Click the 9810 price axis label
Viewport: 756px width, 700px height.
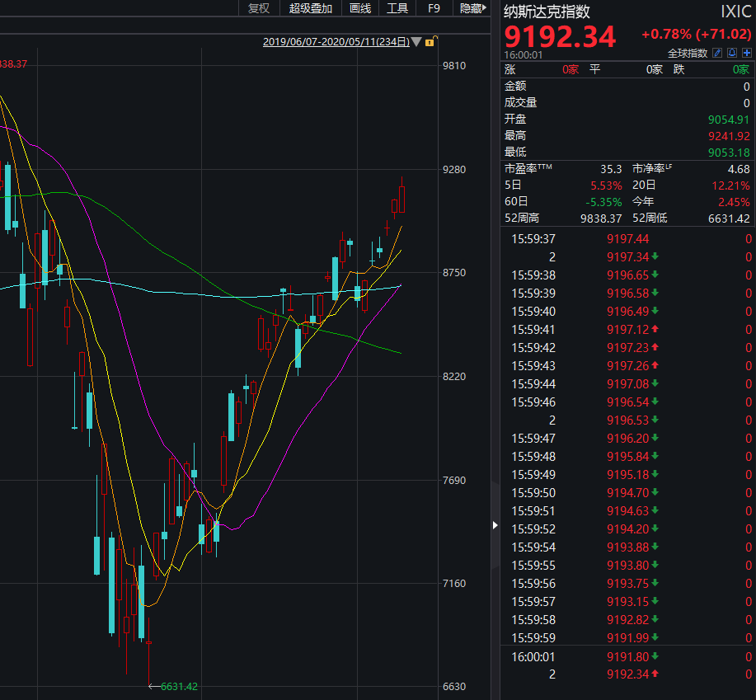tap(454, 66)
